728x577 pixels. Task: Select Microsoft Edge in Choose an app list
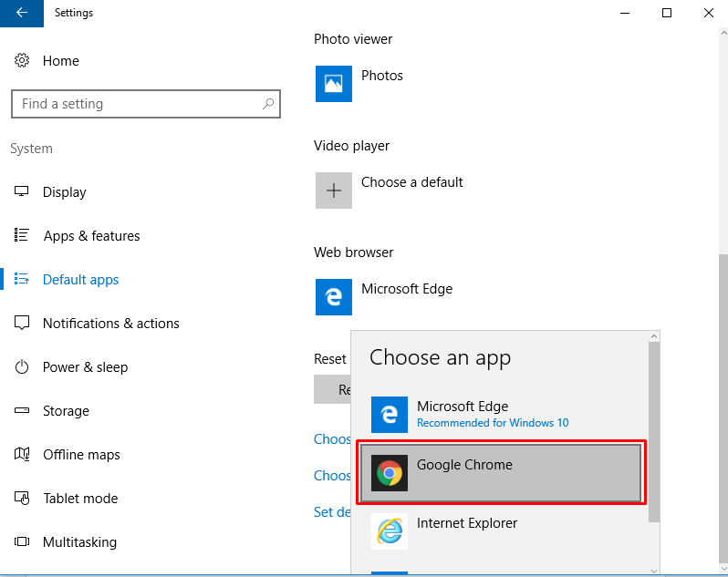[501, 414]
